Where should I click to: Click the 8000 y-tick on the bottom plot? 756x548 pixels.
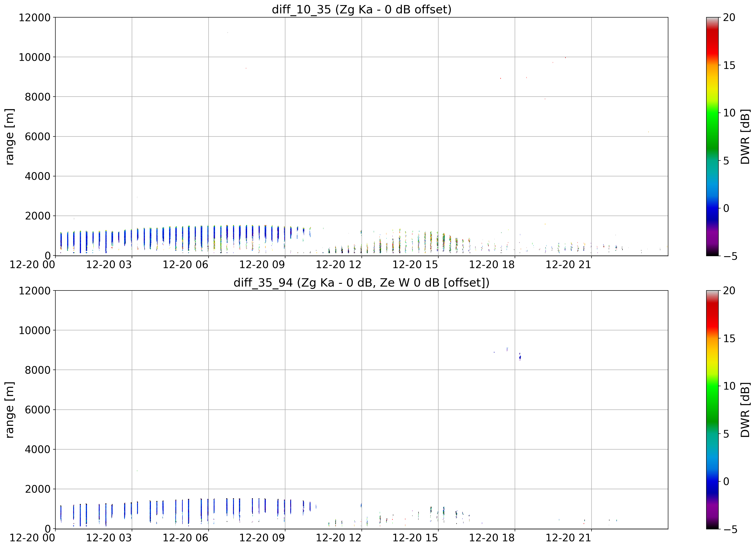tap(38, 370)
